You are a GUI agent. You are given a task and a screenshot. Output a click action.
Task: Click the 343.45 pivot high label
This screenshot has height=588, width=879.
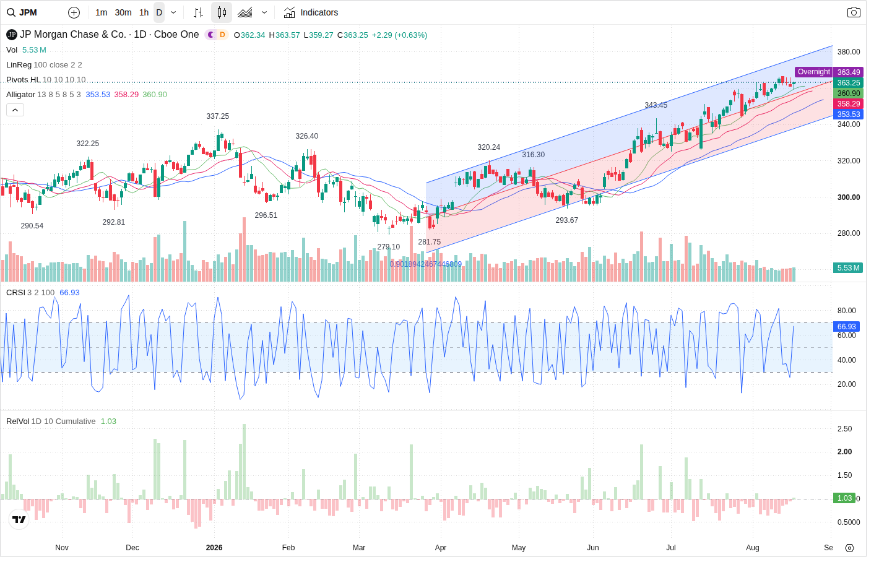[656, 105]
